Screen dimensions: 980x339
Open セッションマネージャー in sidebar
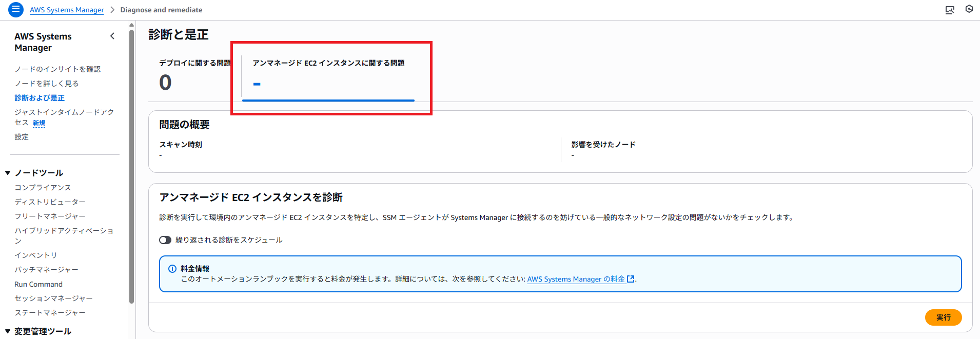[x=54, y=298]
